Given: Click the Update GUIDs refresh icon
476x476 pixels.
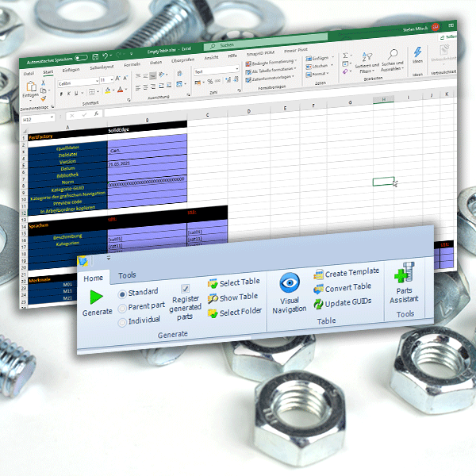Looking at the screenshot, I should click(318, 304).
